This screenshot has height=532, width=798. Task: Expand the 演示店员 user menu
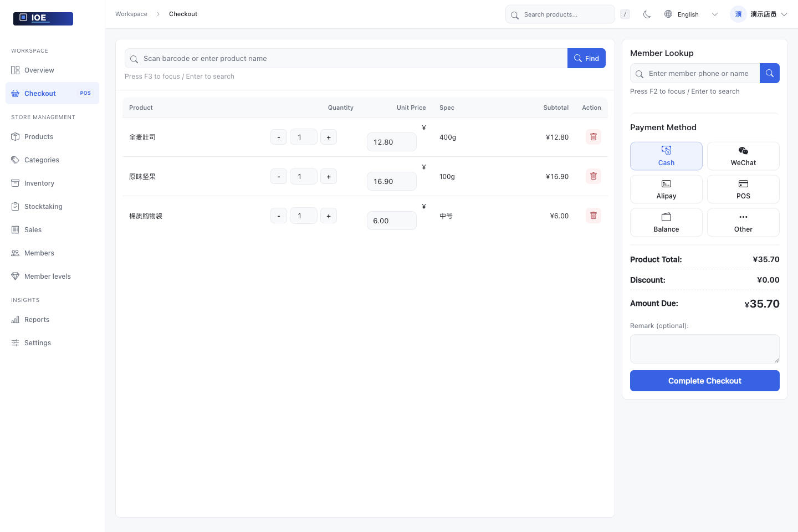click(759, 14)
